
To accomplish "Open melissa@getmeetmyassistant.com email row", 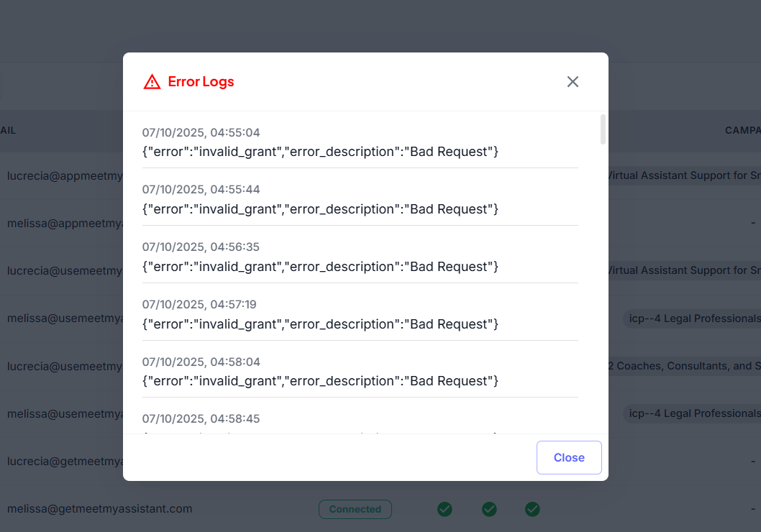I will click(x=100, y=509).
